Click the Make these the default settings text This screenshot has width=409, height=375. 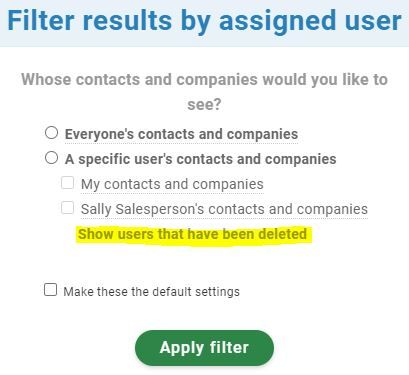click(152, 292)
